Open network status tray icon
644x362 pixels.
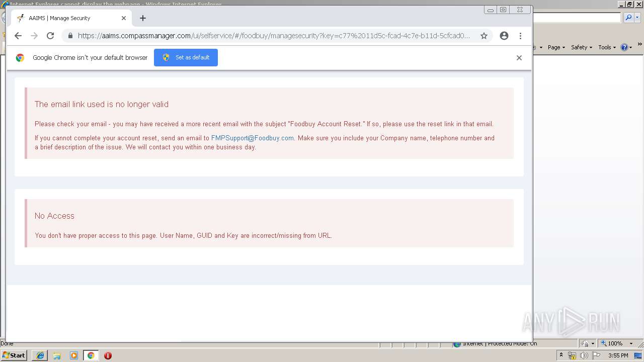572,355
